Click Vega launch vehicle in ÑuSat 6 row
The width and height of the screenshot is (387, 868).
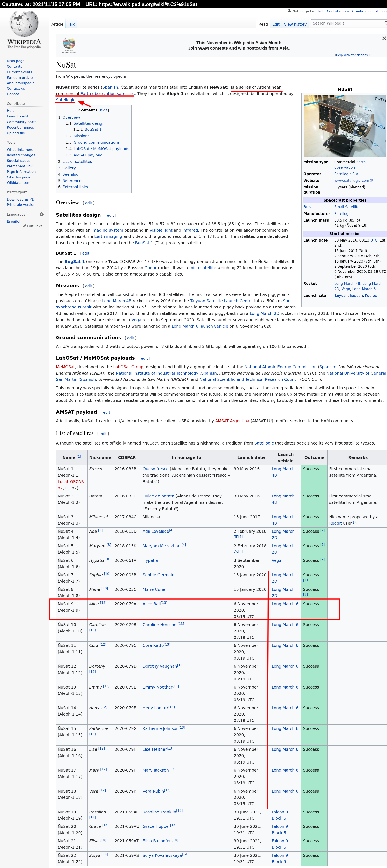(x=276, y=560)
